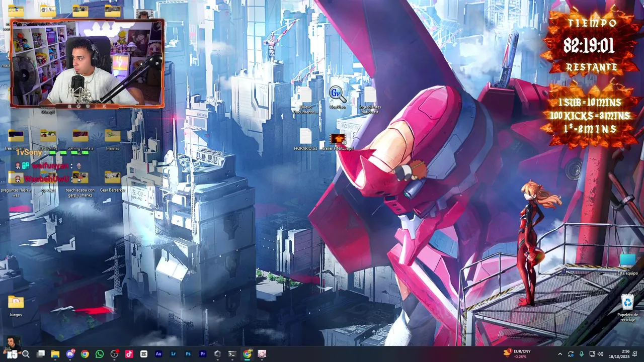Open File Explorer from the taskbar
Image resolution: width=644 pixels, height=362 pixels.
coord(55,354)
